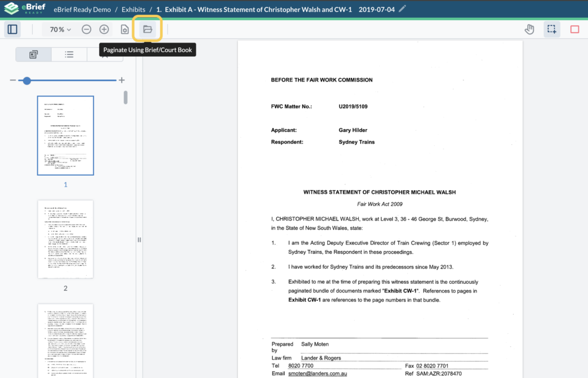
Task: Click applicant name Gary Hilder
Action: (x=353, y=130)
